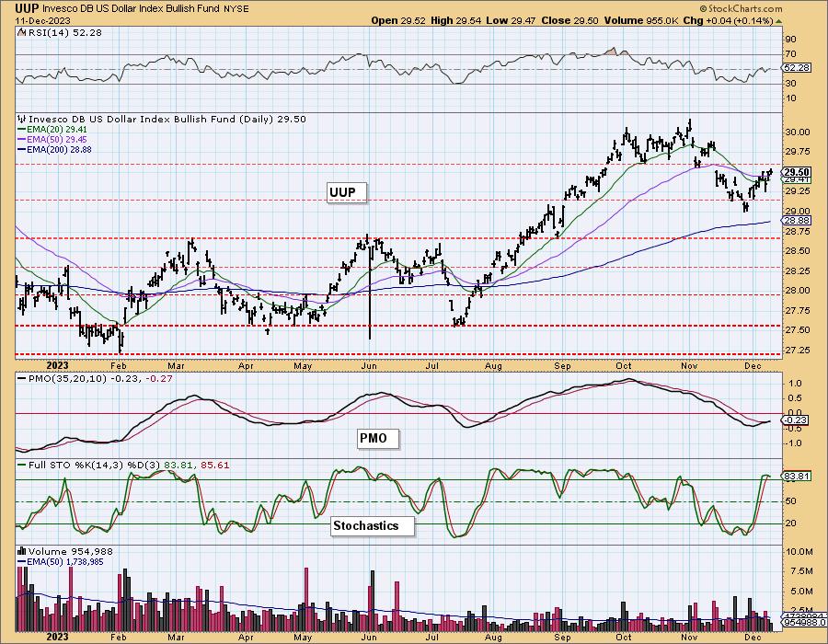The height and width of the screenshot is (644, 828).
Task: Click the bar-chart icon before the Daily price legend
Action: (x=22, y=120)
